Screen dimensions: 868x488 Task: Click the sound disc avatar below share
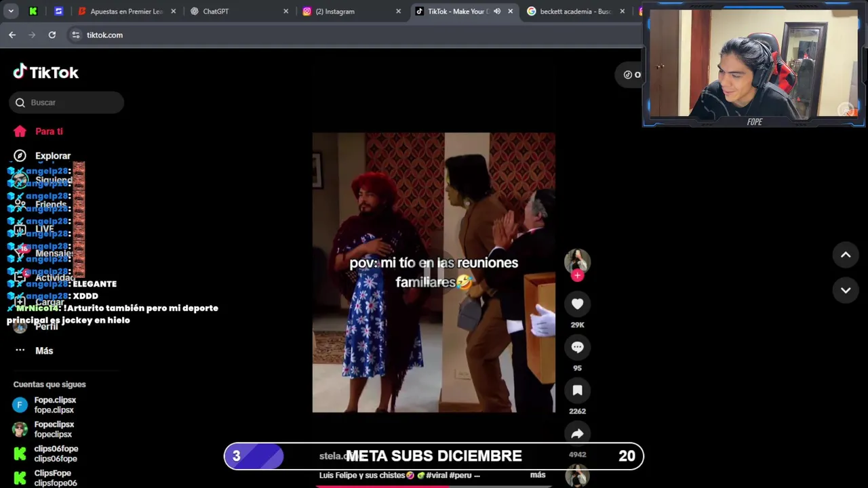click(x=577, y=476)
